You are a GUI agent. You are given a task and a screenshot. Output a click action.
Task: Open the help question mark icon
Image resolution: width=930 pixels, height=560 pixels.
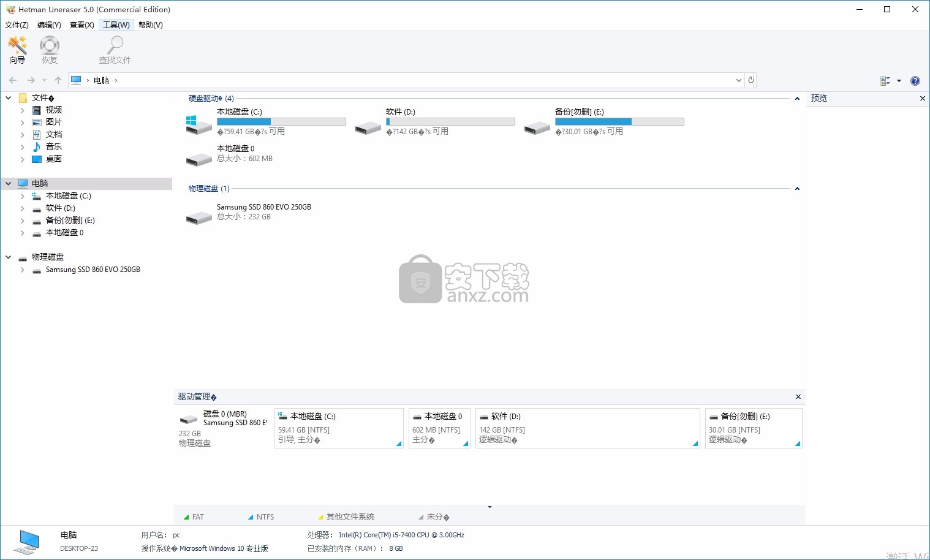[915, 81]
